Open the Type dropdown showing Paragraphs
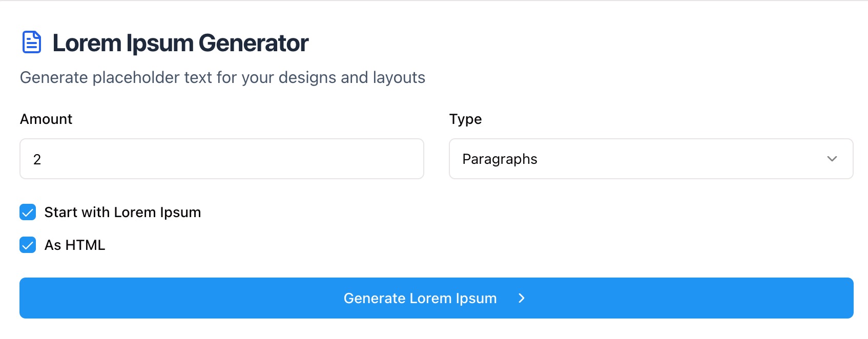This screenshot has width=868, height=339. [x=651, y=159]
